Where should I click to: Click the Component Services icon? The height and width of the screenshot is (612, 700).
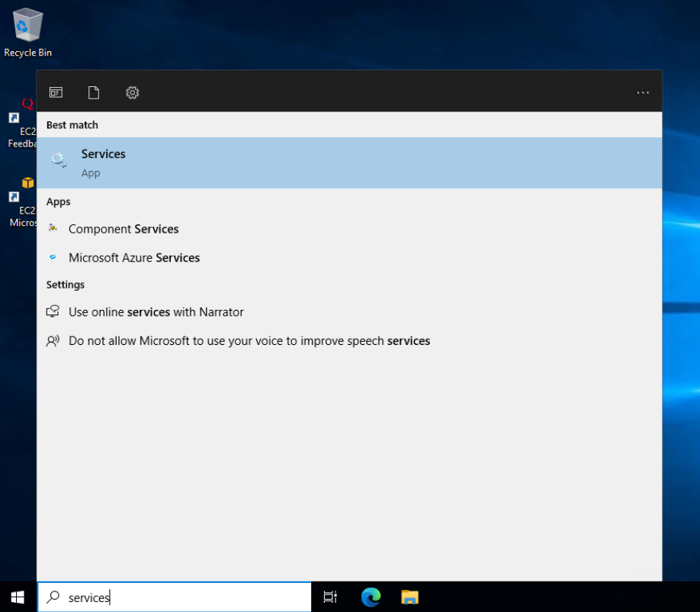click(53, 228)
